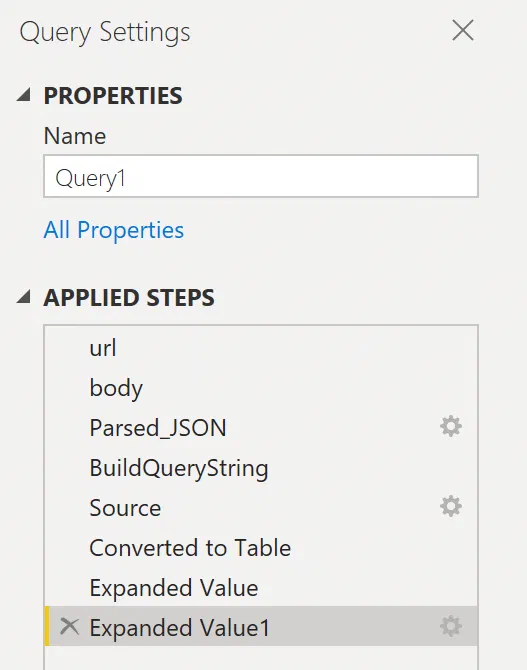Image resolution: width=527 pixels, height=670 pixels.
Task: Select the Expanded Value1 step
Action: (261, 626)
